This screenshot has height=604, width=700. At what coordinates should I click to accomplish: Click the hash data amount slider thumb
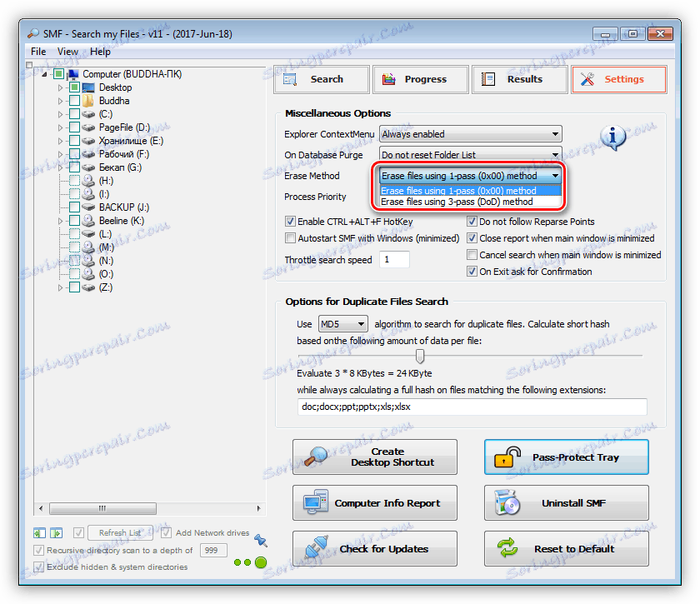pos(420,357)
